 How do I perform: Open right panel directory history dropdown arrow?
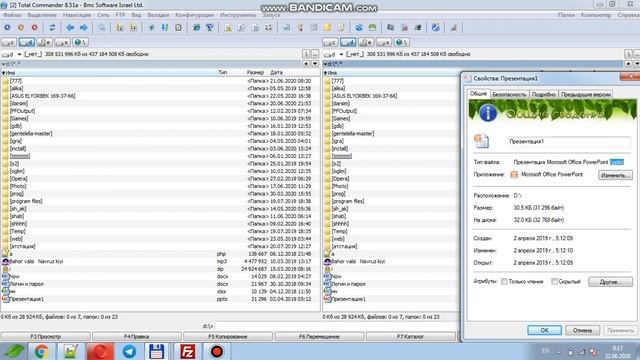(637, 64)
